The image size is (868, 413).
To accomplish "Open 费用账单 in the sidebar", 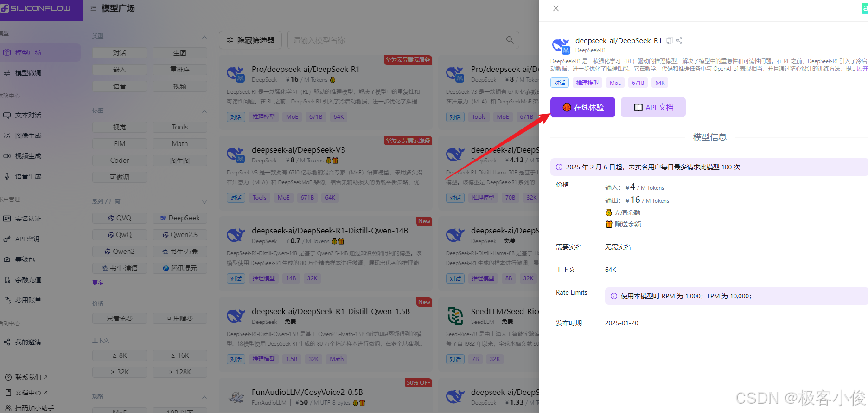I will pos(40,300).
